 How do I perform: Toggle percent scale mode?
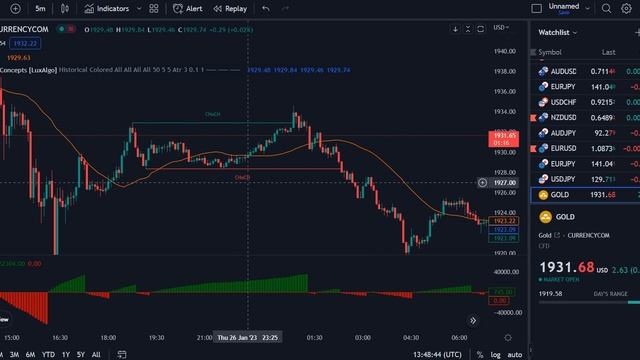click(480, 355)
